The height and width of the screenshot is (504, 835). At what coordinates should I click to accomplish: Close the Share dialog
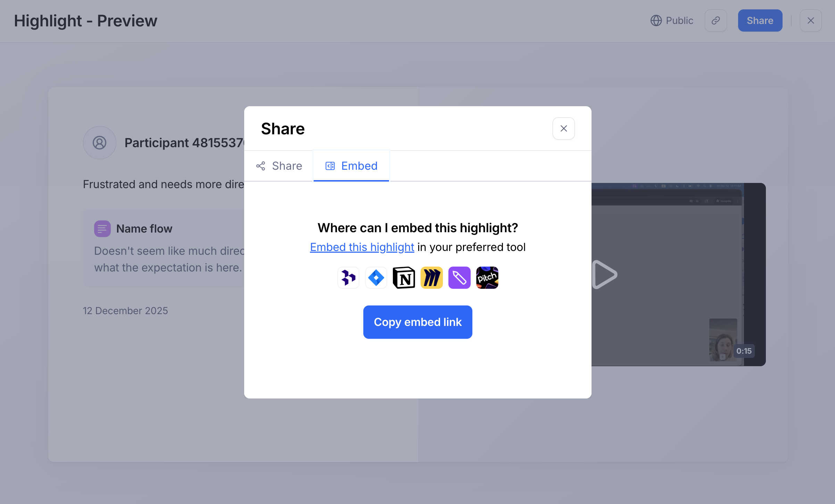coord(563,128)
